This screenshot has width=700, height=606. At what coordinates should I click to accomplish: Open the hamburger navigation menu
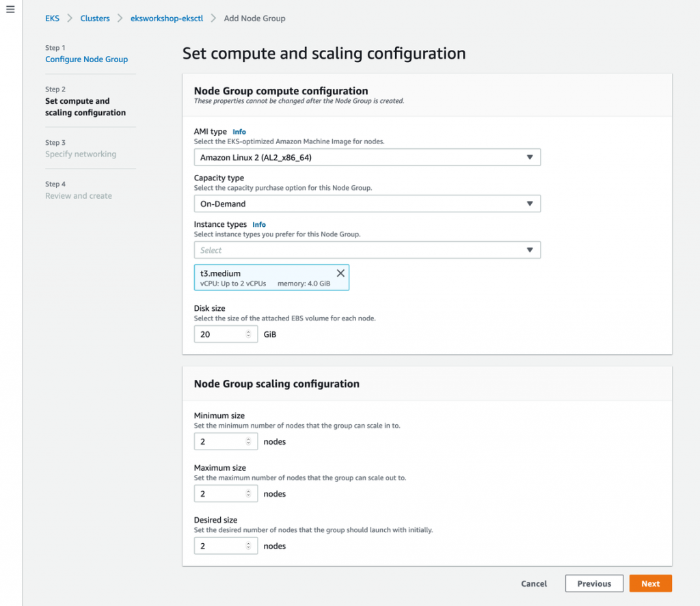[10, 9]
